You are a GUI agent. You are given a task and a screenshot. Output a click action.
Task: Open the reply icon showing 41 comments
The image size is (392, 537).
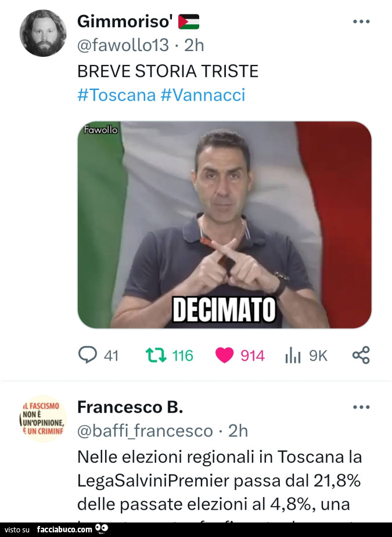[x=88, y=355]
